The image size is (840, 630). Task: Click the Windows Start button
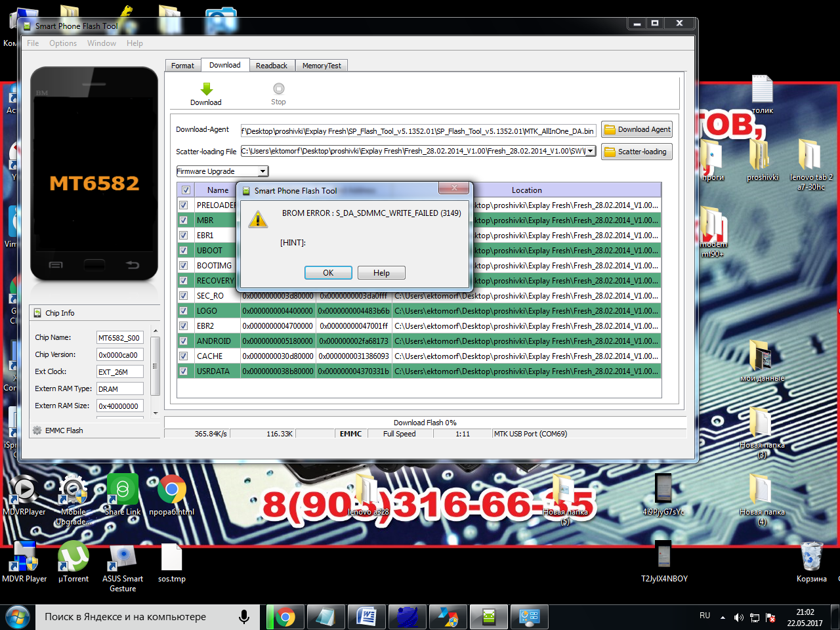tap(17, 618)
